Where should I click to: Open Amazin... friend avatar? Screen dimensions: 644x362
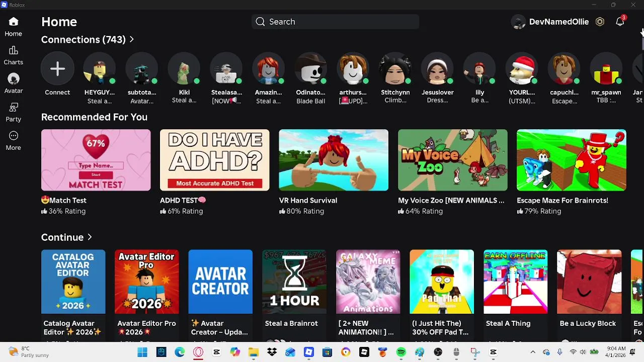(269, 69)
